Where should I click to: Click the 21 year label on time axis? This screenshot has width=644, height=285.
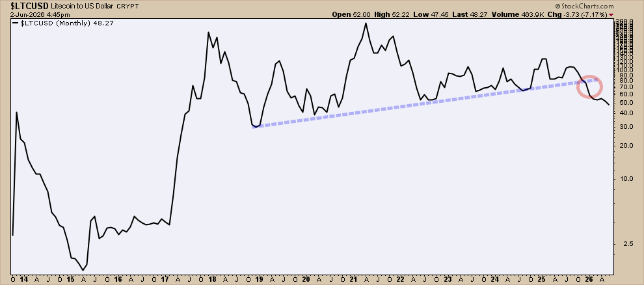(354, 279)
